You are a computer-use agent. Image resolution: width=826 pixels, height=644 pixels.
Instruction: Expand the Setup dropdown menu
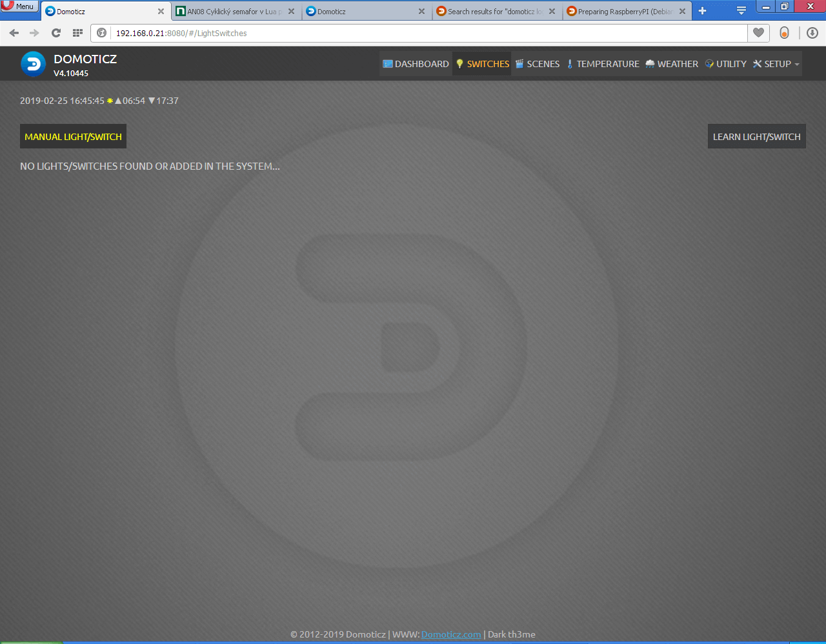776,64
